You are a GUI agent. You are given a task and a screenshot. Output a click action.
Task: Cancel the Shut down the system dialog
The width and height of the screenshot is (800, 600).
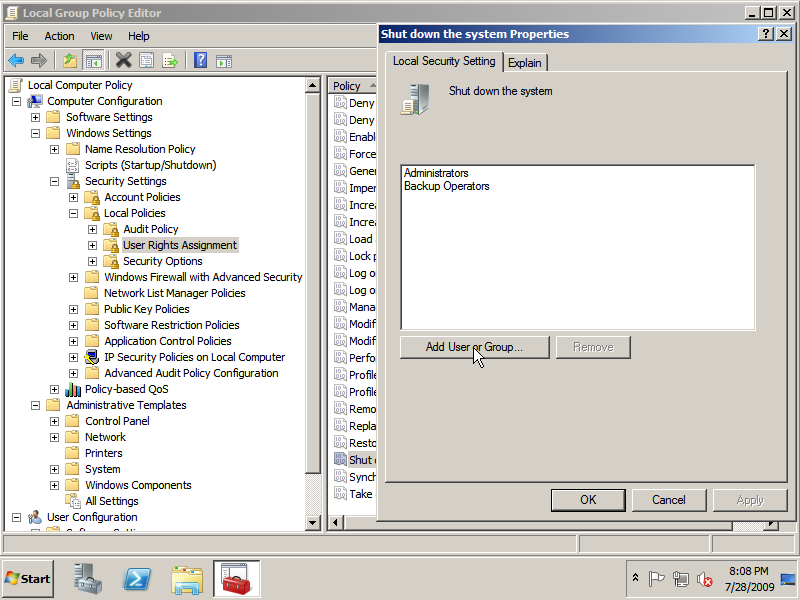click(x=668, y=500)
